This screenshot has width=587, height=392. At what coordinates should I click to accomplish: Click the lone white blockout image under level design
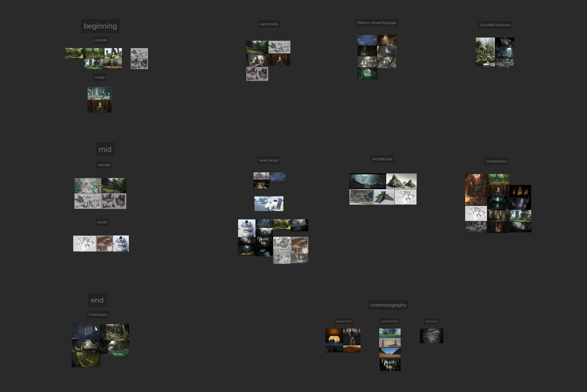point(269,203)
